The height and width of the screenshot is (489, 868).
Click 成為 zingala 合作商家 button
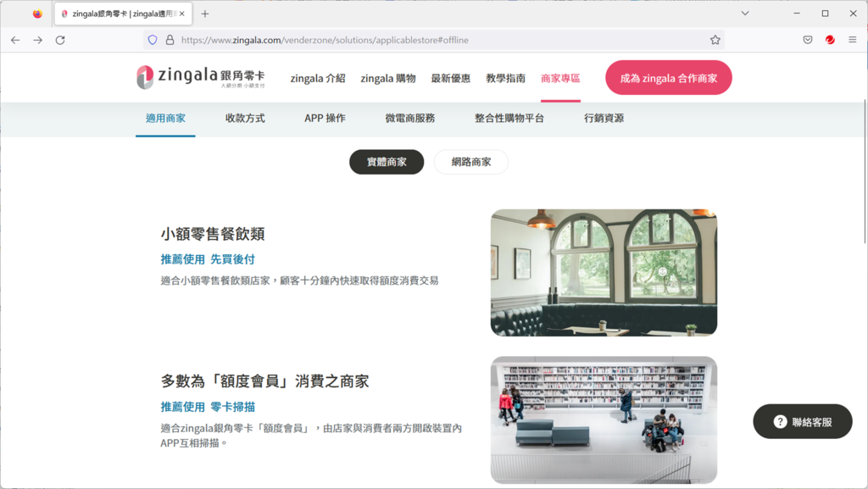tap(669, 78)
